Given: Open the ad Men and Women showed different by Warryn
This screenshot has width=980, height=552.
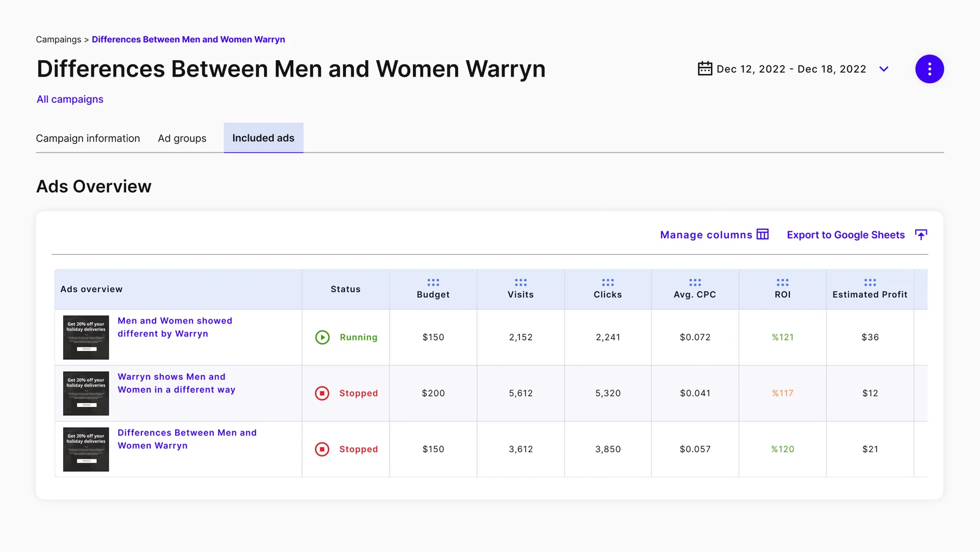Looking at the screenshot, I should pyautogui.click(x=175, y=327).
